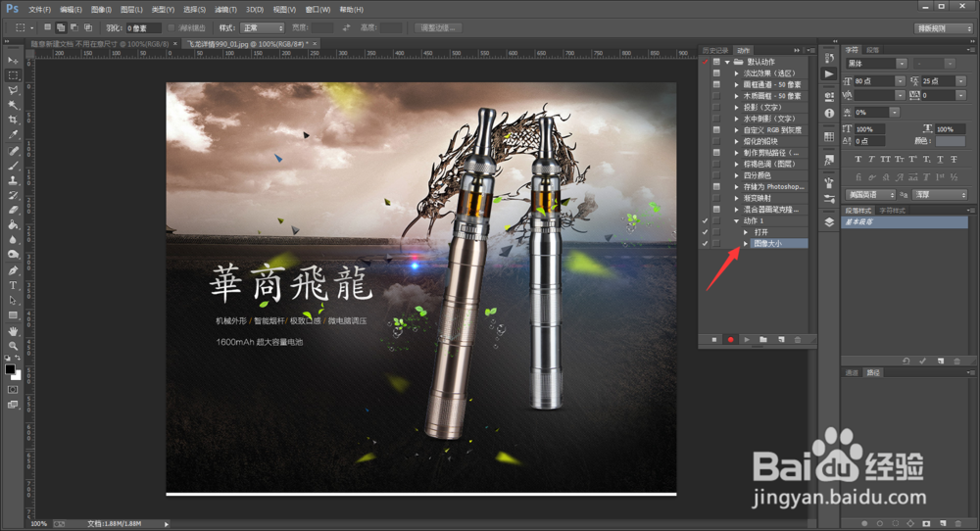Collapse the 默认动作 action set
The width and height of the screenshot is (980, 531).
(727, 62)
